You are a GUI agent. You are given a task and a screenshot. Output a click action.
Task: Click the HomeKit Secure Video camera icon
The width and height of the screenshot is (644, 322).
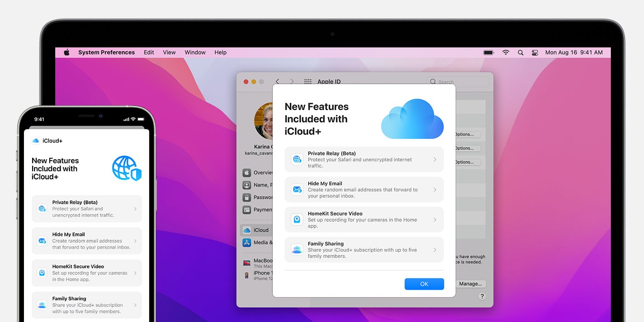[297, 219]
